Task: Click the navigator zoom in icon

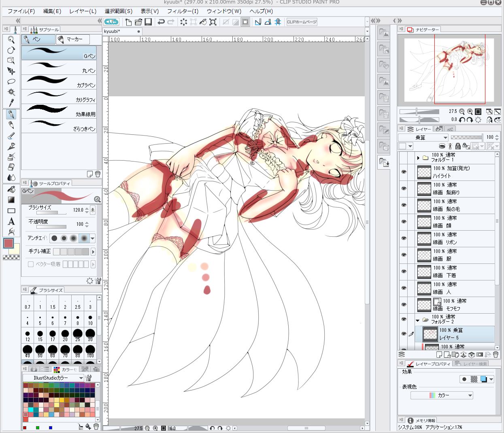Action: (470, 111)
